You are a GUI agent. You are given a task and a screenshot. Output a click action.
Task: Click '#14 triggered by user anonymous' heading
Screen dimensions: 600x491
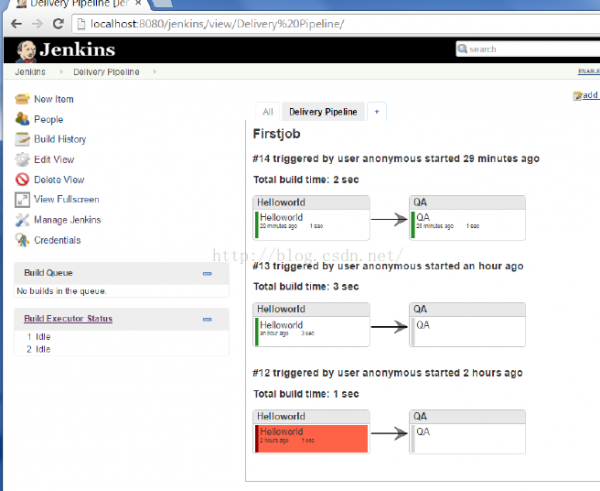point(396,158)
